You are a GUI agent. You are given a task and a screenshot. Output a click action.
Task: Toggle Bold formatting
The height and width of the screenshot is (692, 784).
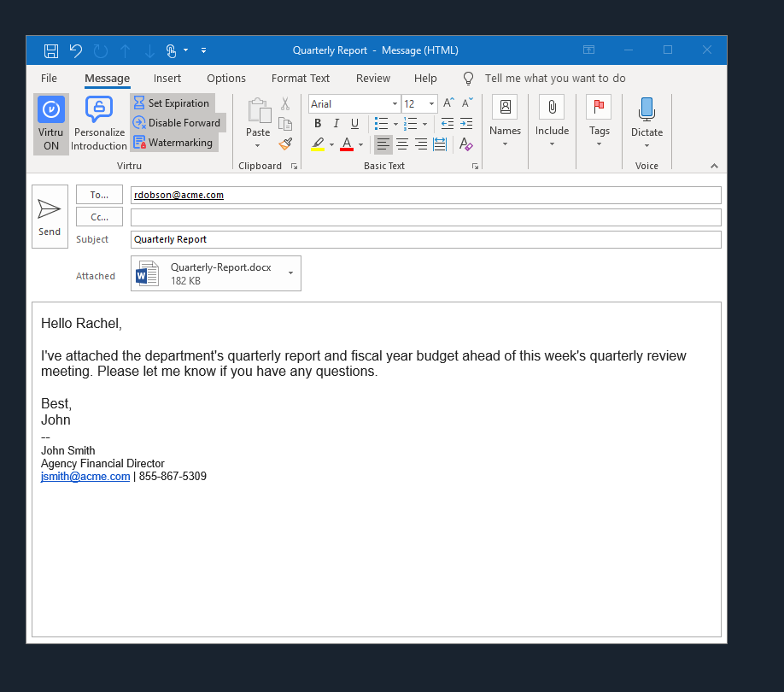point(318,124)
